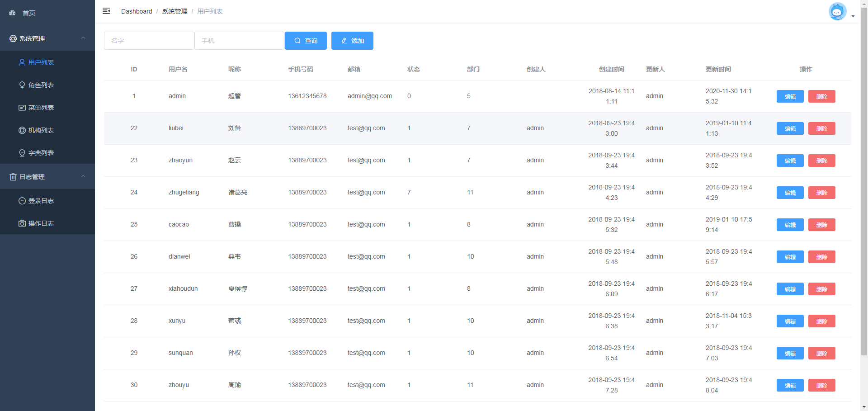Screen dimensions: 868x411
Task: Click the 用户列表 user icon
Action: point(22,62)
